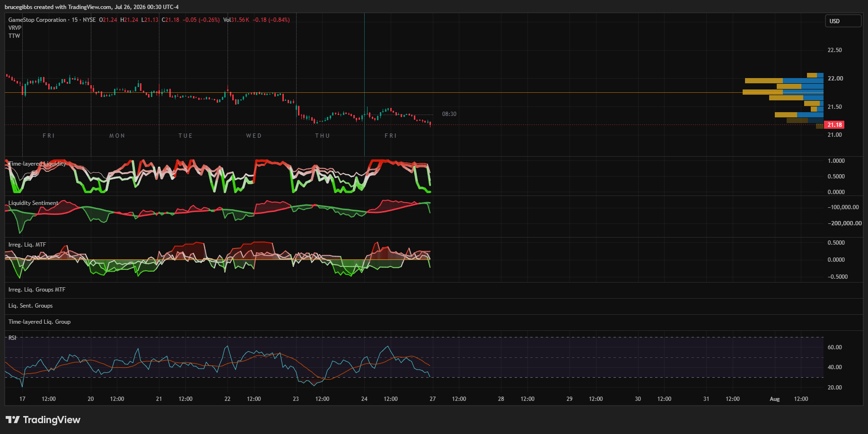Click the THU session day label
868x434 pixels.
pos(323,136)
